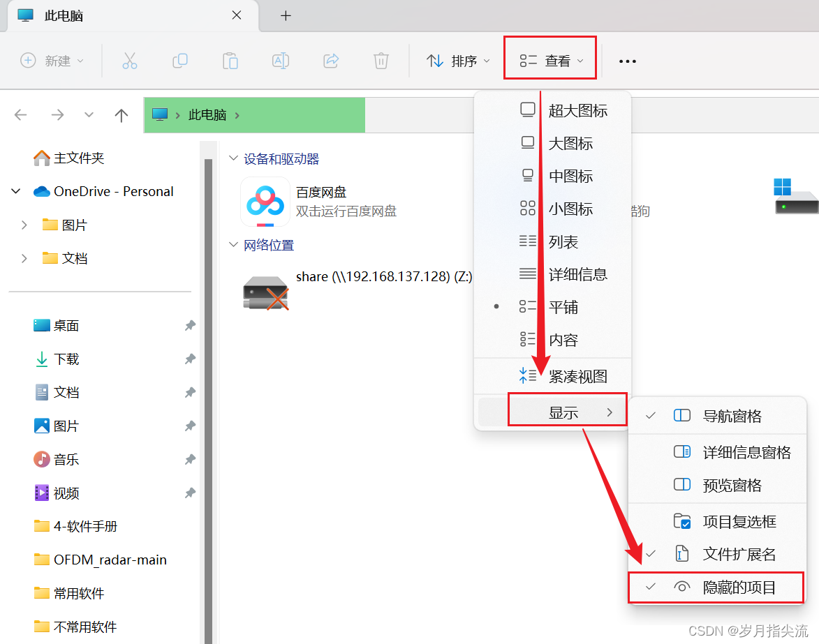Open the 新建 new dropdown
This screenshot has height=644, width=819.
click(52, 61)
